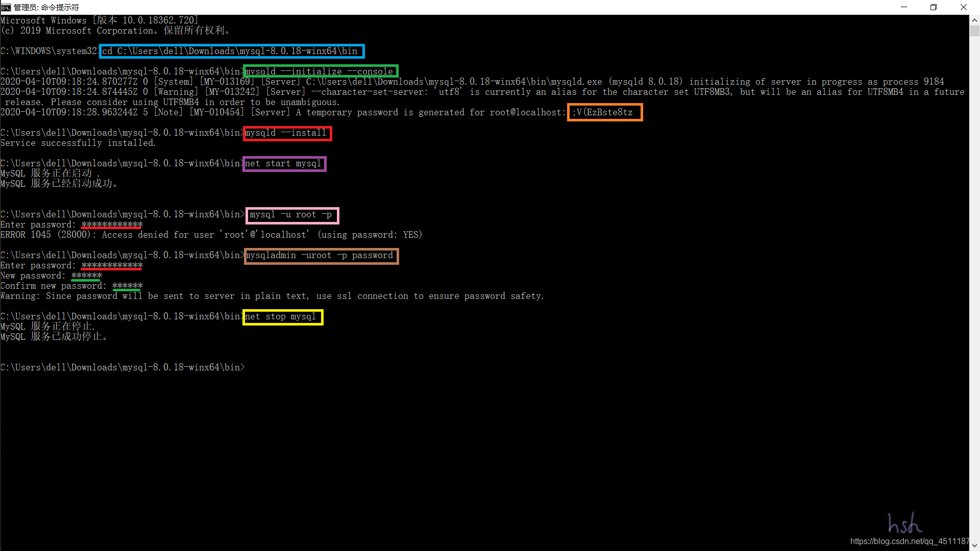This screenshot has height=551, width=980.
Task: Click the scrollbar down arrow
Action: click(974, 545)
